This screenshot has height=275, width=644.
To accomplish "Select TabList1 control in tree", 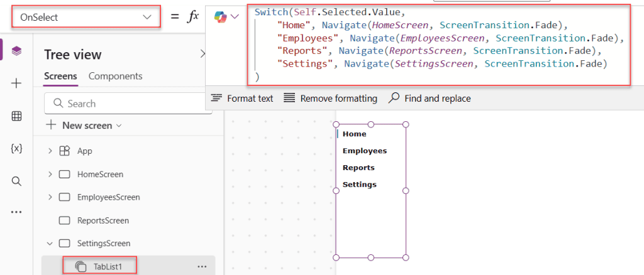I will [x=108, y=267].
